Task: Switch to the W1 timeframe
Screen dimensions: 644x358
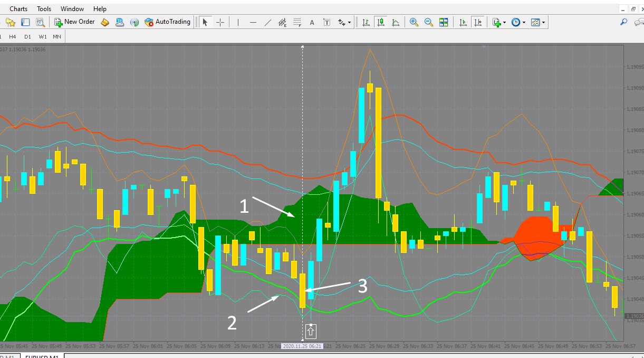Action: 43,36
